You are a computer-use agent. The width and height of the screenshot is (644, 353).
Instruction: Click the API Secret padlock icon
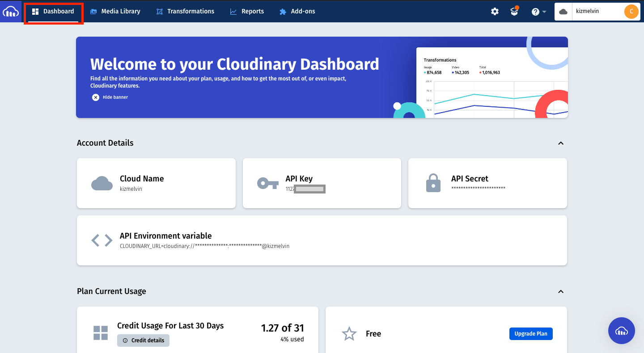click(x=433, y=183)
